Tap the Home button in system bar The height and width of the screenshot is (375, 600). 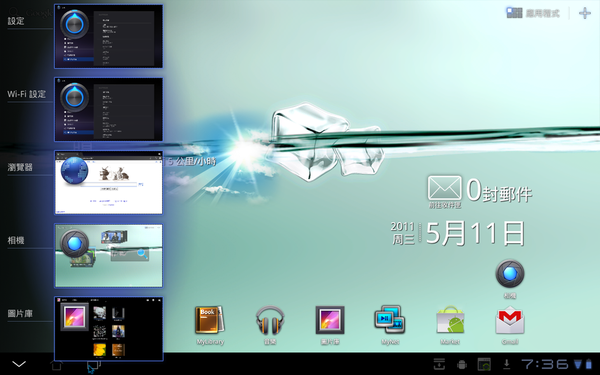57,364
